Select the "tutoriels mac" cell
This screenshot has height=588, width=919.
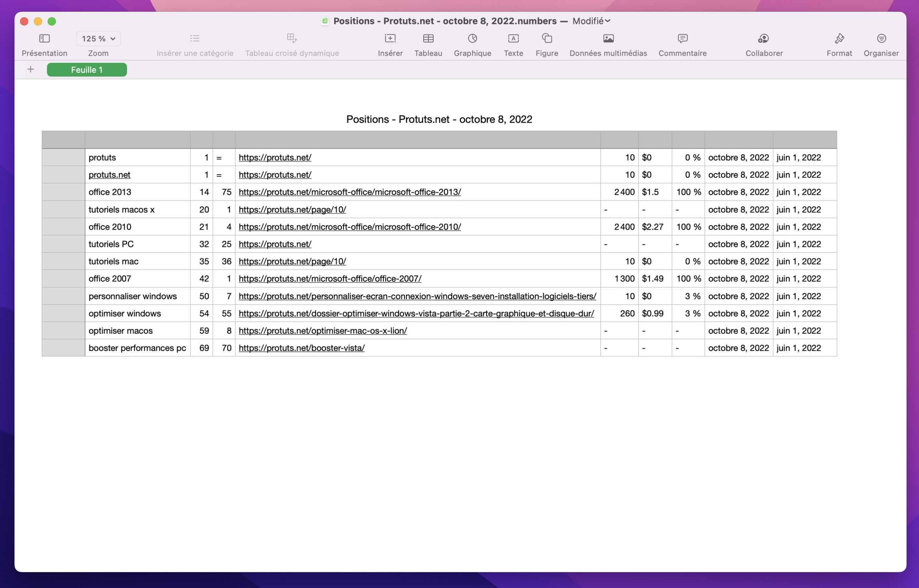pyautogui.click(x=137, y=261)
